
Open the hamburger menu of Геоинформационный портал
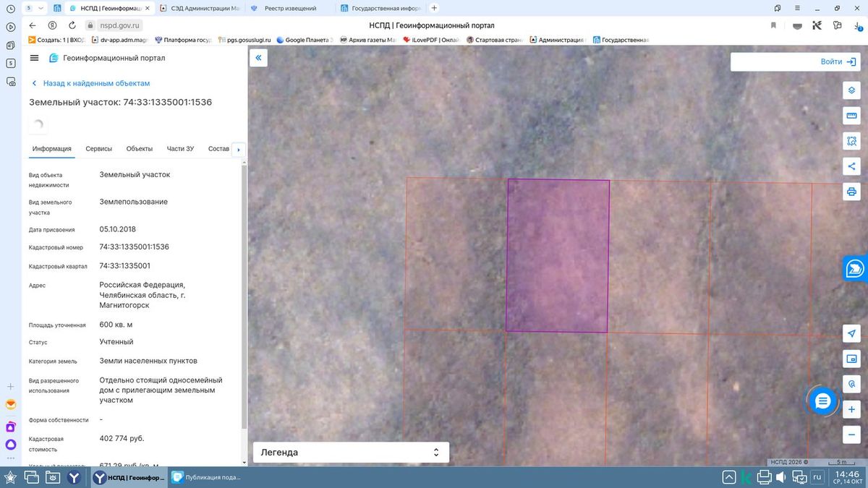(34, 58)
